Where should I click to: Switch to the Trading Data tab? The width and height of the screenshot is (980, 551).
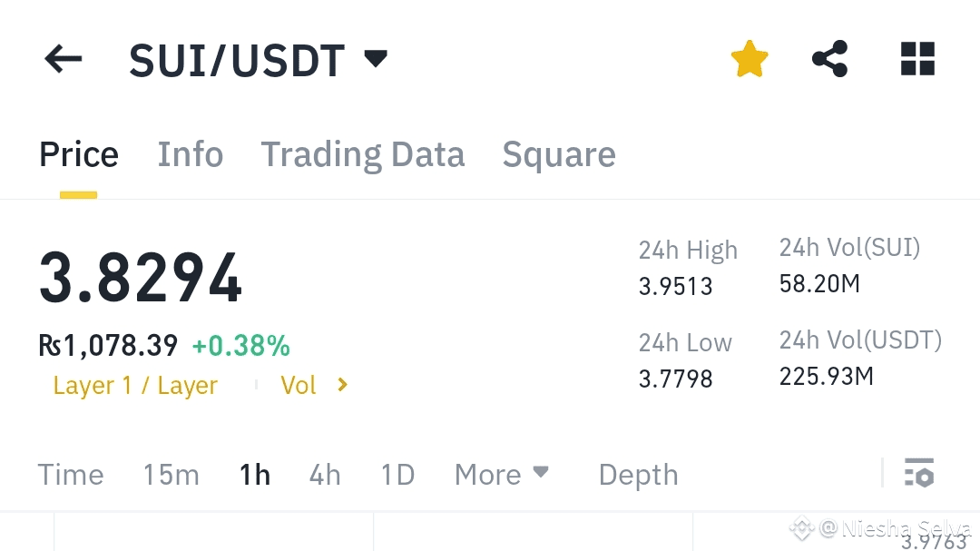pyautogui.click(x=362, y=154)
